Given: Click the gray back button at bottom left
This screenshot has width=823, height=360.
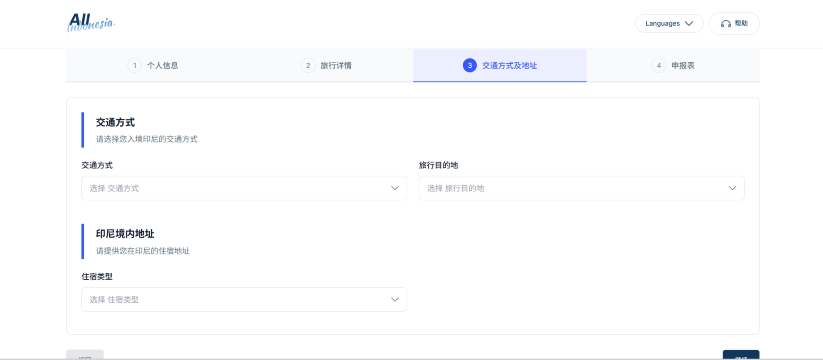Looking at the screenshot, I should (x=85, y=355).
